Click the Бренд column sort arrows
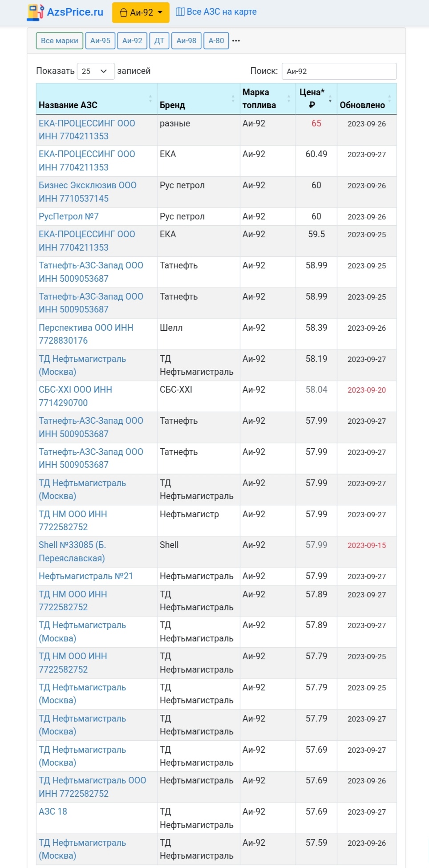The height and width of the screenshot is (868, 429). (x=233, y=98)
